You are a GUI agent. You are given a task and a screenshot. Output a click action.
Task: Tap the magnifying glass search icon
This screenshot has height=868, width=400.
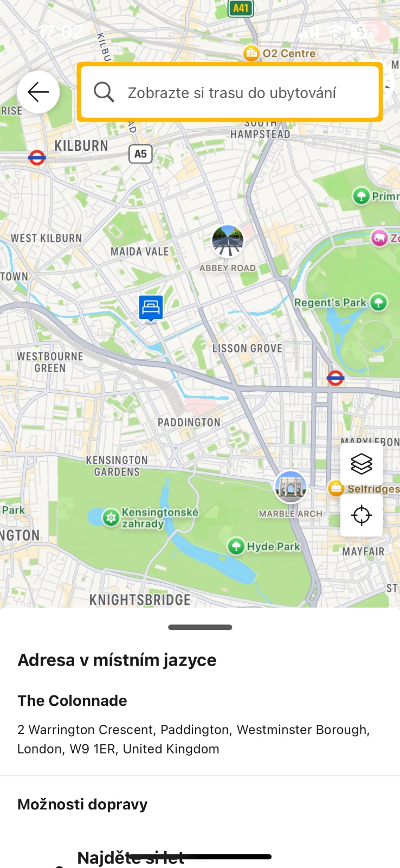(x=104, y=92)
